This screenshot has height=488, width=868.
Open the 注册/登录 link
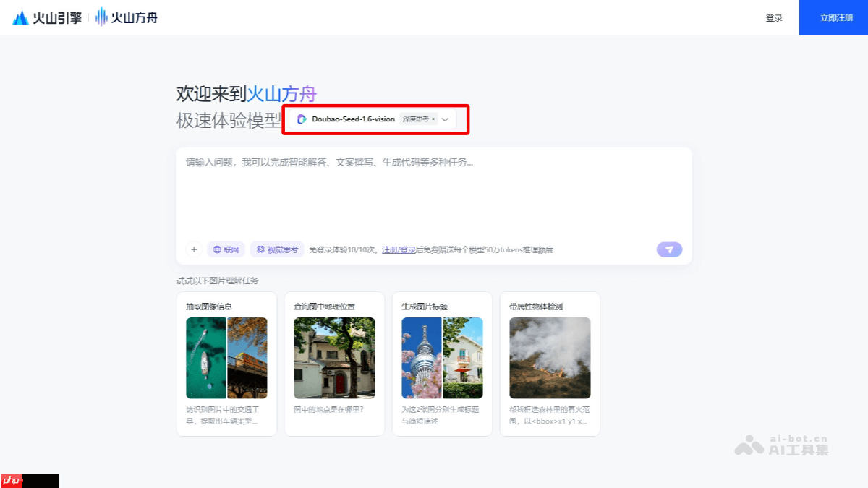pos(400,249)
